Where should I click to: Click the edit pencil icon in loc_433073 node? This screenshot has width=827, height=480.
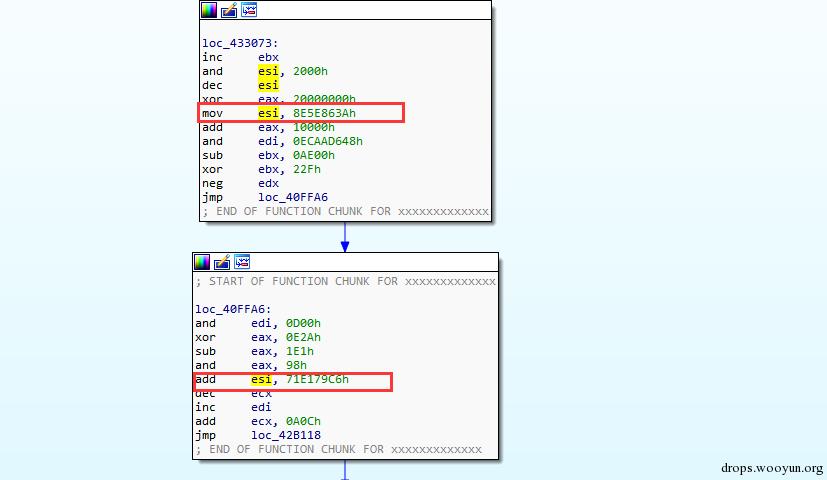(x=229, y=9)
